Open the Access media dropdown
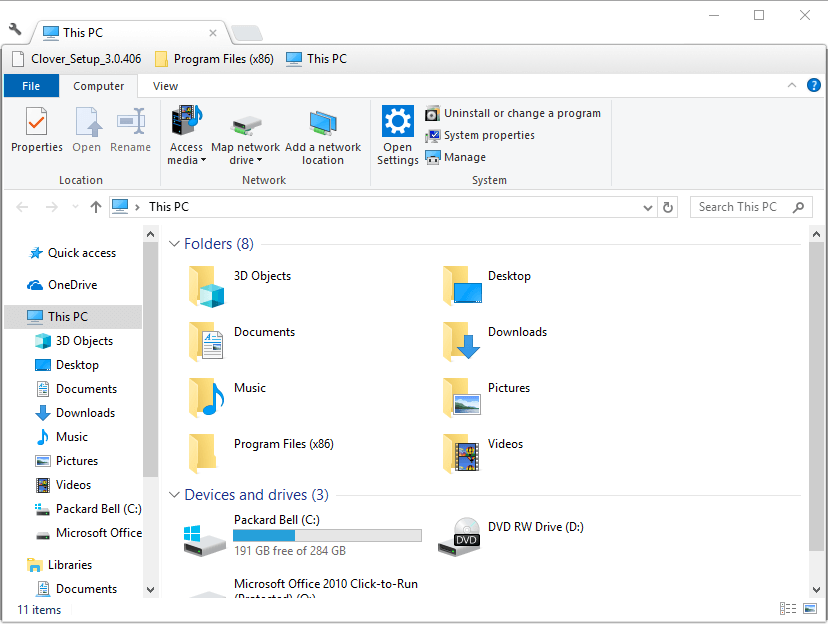This screenshot has width=828, height=624. click(186, 153)
